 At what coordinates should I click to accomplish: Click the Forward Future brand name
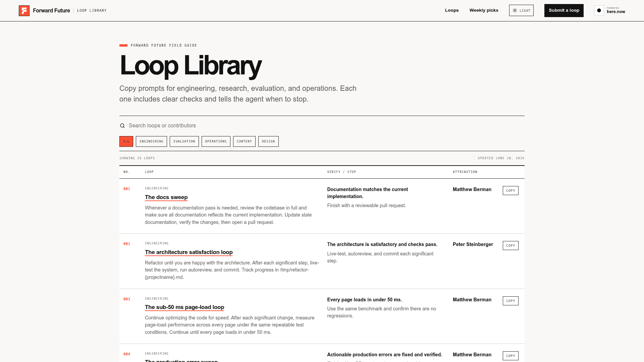pyautogui.click(x=51, y=11)
